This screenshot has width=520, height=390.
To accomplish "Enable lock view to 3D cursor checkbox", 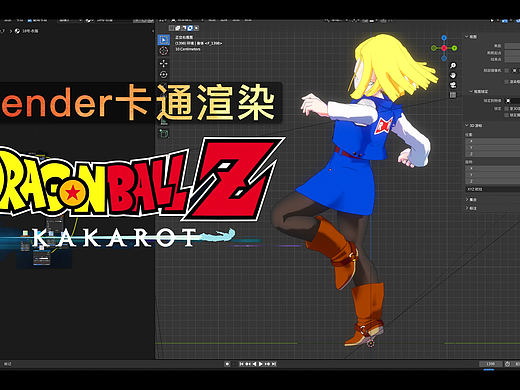I will (507, 109).
